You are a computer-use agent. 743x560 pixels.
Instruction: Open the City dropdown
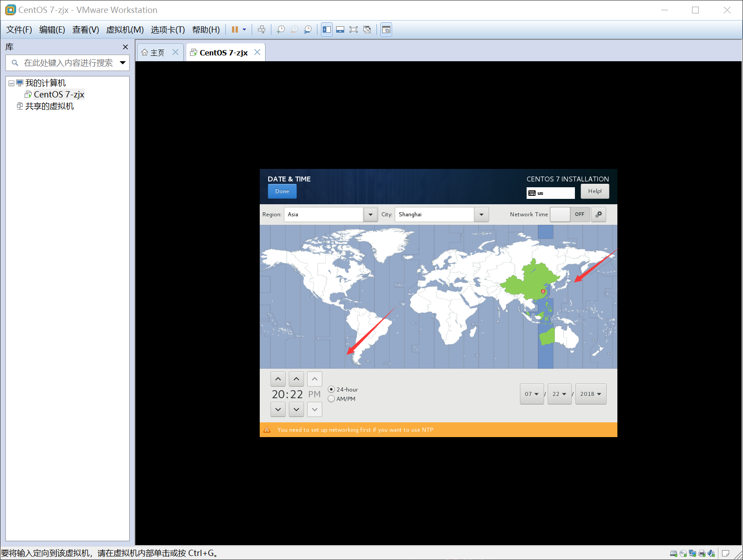481,215
